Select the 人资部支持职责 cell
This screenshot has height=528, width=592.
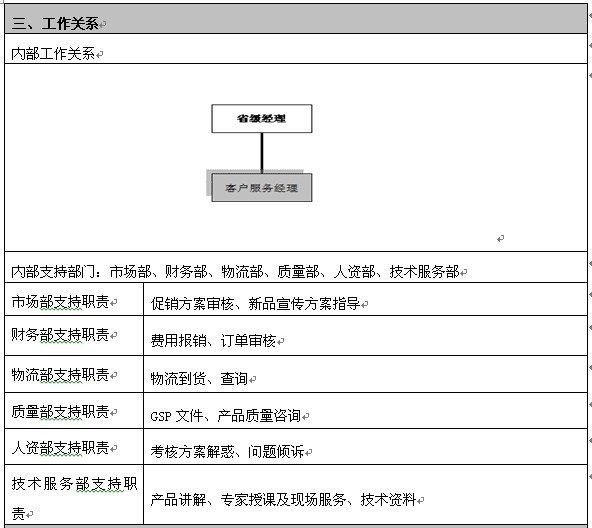pyautogui.click(x=74, y=447)
